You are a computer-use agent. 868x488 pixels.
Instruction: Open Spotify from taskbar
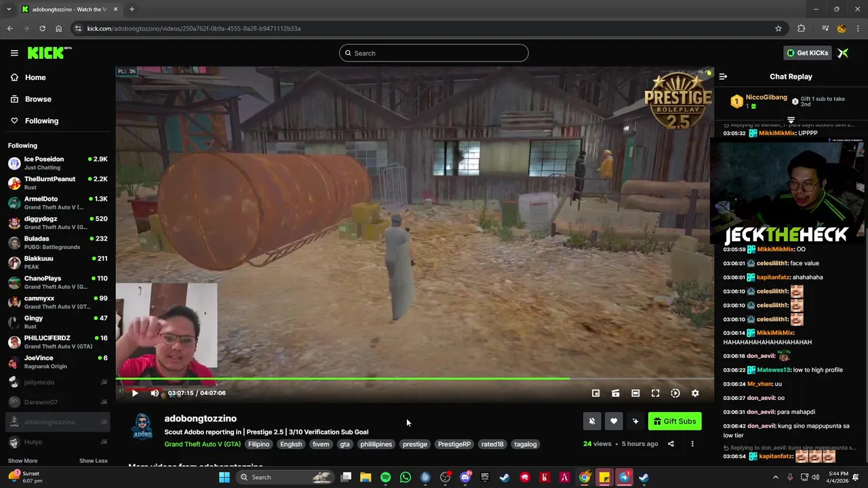(x=386, y=477)
